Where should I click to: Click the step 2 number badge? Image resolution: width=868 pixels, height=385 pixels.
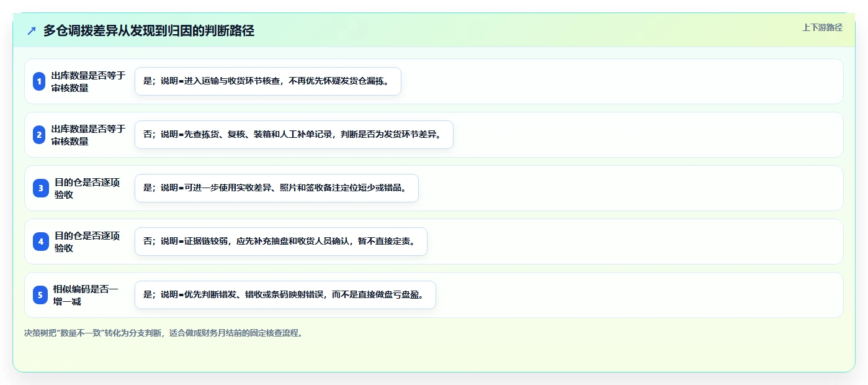[40, 135]
